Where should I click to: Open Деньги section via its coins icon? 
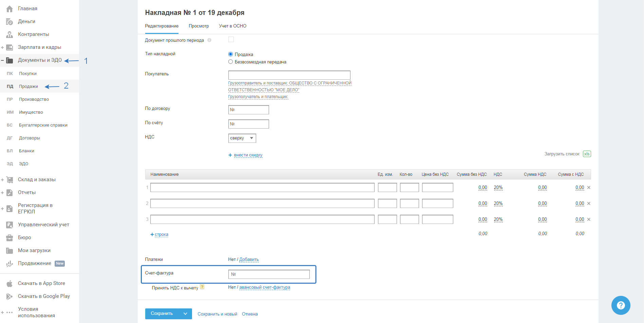(10, 22)
